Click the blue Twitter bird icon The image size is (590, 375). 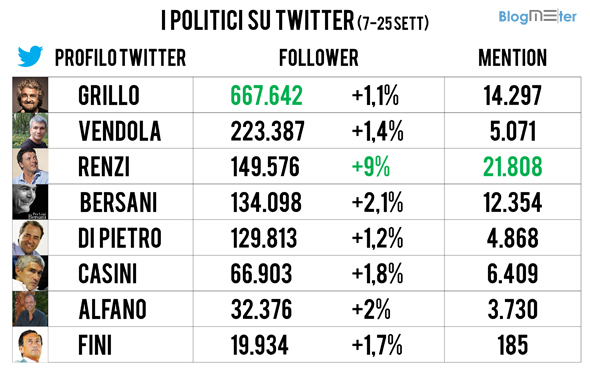point(30,56)
